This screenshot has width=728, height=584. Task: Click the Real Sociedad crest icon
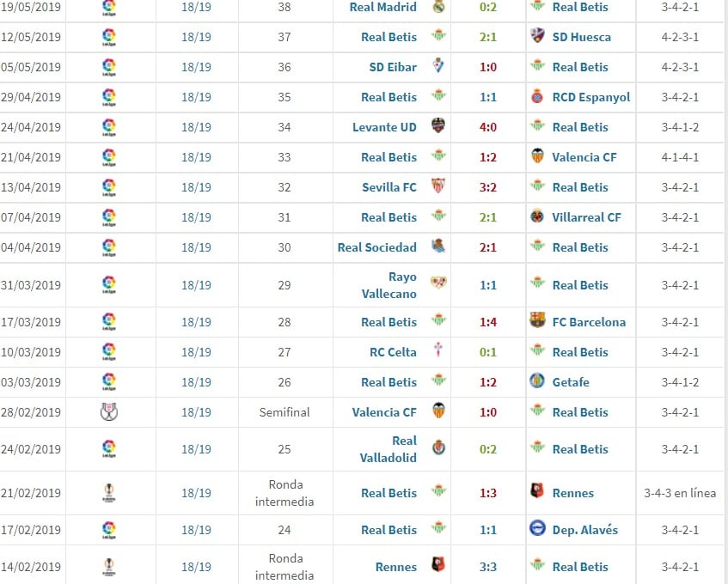pyautogui.click(x=438, y=247)
